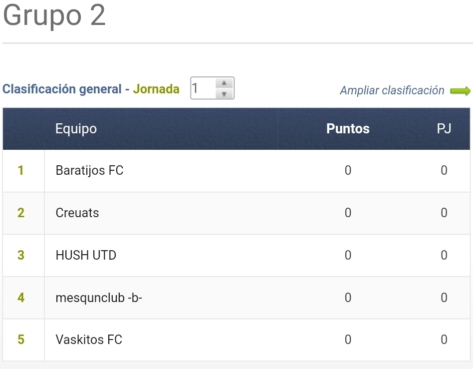Click the green arrow next to Ampliar clasificación
Viewport: 473px width, 369px height.
(x=460, y=91)
